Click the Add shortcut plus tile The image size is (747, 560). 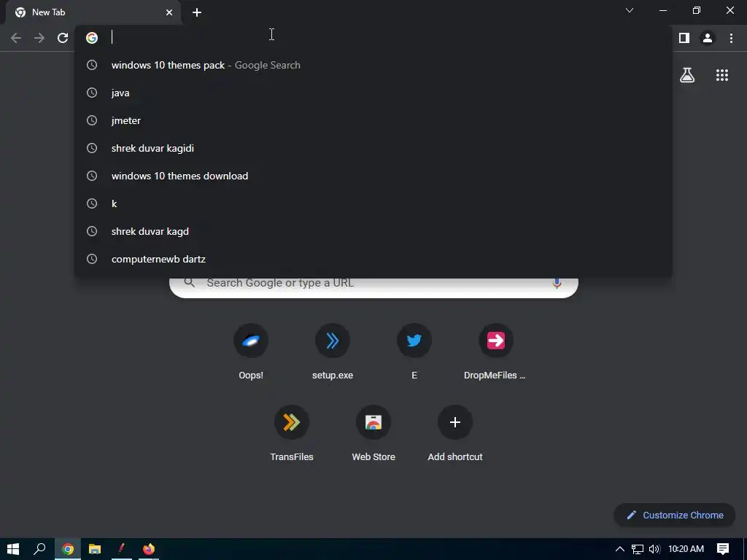point(455,433)
